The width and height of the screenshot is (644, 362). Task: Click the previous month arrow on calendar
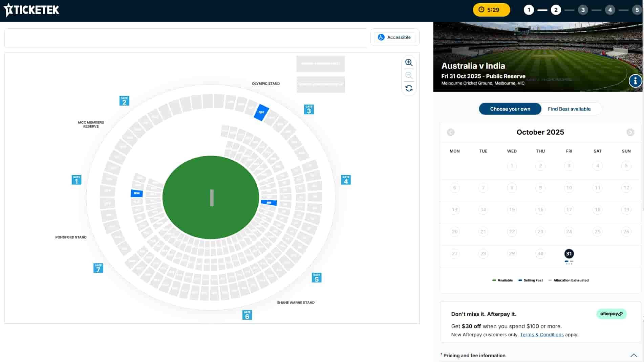click(450, 132)
